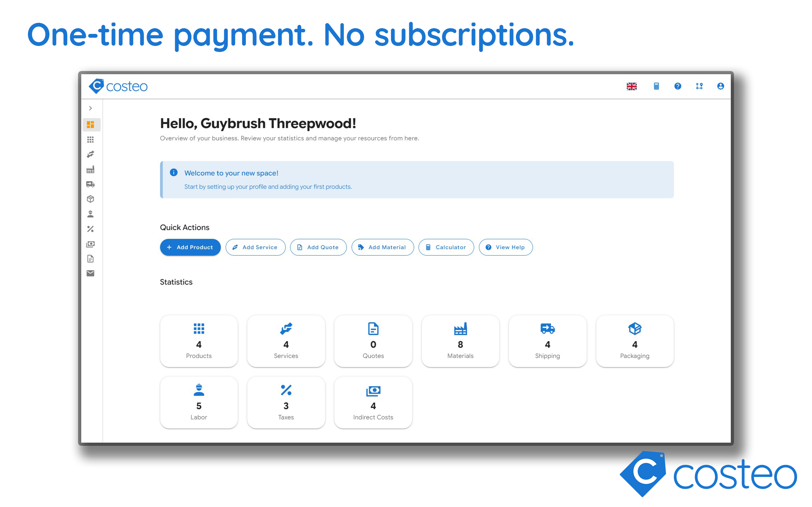Select the Indirect Costs statistics card
The height and width of the screenshot is (507, 812).
373,402
